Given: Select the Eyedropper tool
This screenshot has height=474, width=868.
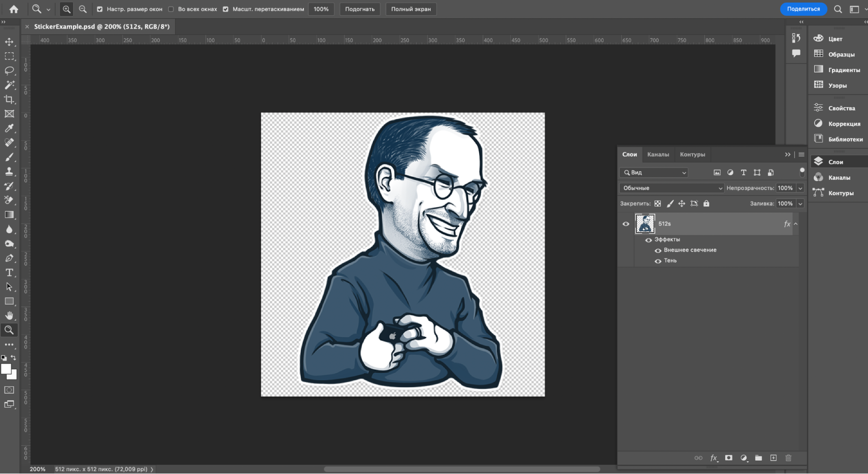Looking at the screenshot, I should 9,128.
